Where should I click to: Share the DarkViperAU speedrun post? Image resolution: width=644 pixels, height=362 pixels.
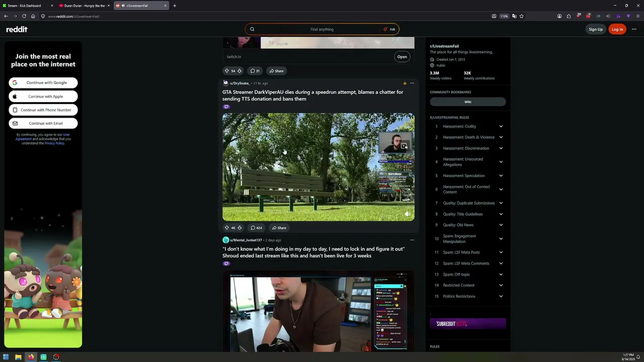click(279, 228)
